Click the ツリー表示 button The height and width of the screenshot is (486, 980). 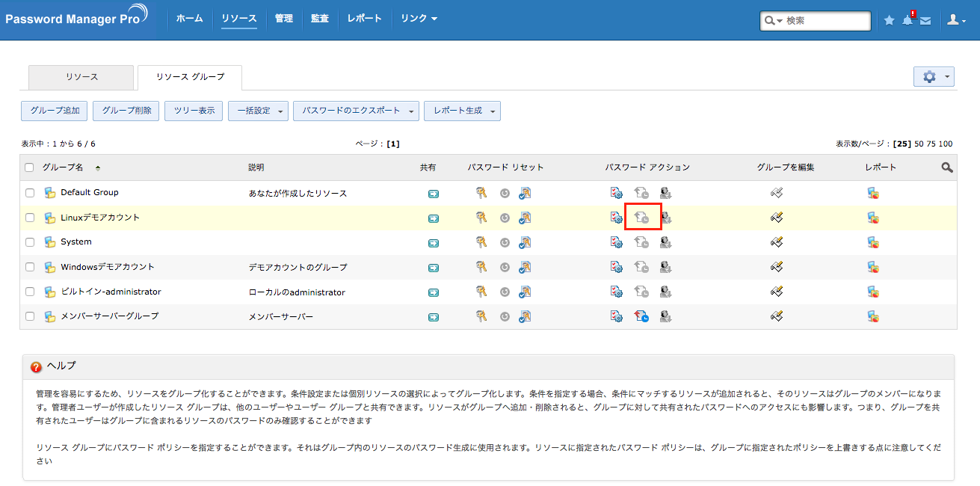point(194,111)
